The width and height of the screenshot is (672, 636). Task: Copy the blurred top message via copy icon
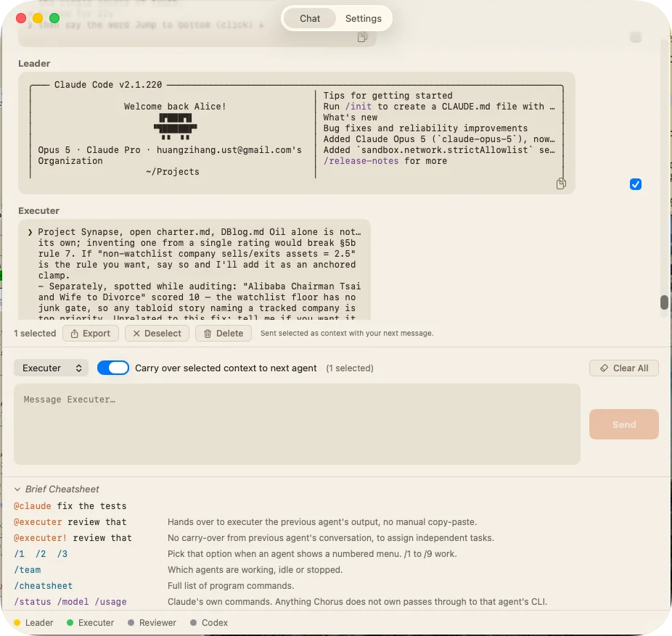[x=362, y=37]
